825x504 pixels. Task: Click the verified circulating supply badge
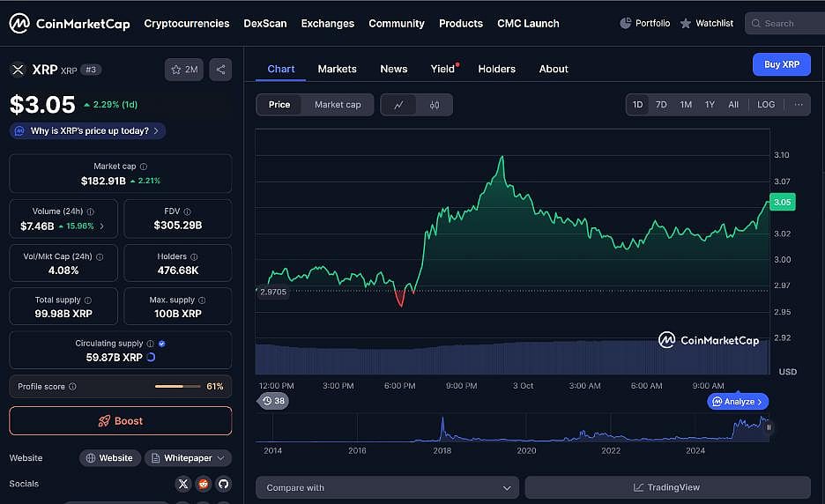pyautogui.click(x=162, y=344)
